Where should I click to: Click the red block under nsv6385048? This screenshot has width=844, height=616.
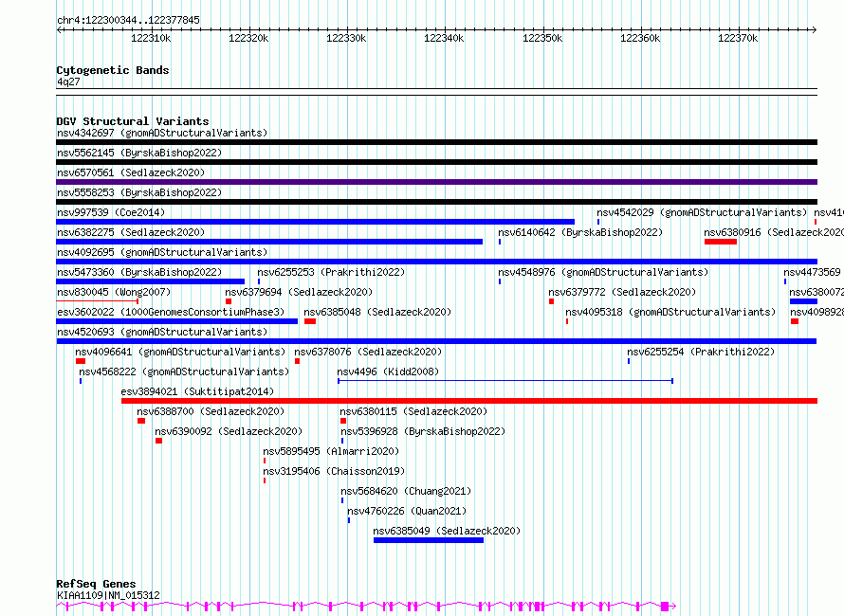click(310, 321)
